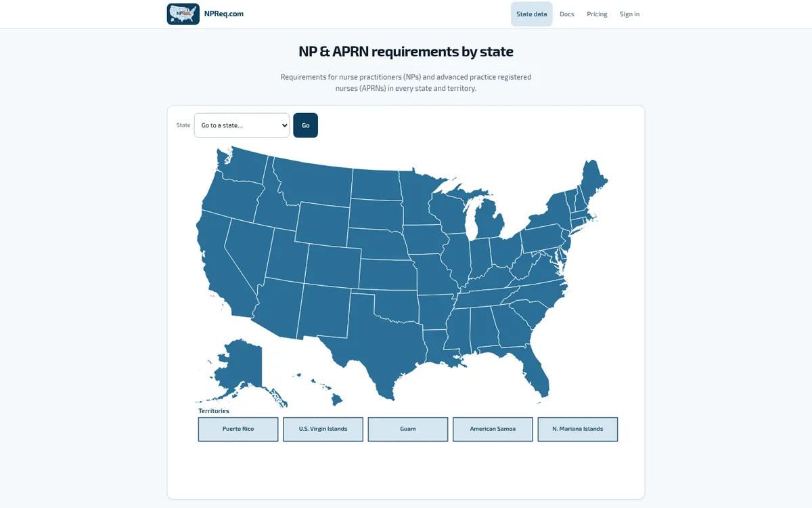Select Kansas on the map
Image resolution: width=812 pixels, height=508 pixels.
[x=387, y=274]
